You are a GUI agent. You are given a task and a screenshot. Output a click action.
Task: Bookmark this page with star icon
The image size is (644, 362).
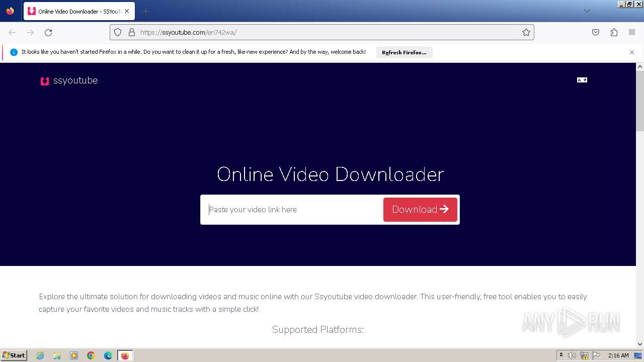click(x=526, y=32)
